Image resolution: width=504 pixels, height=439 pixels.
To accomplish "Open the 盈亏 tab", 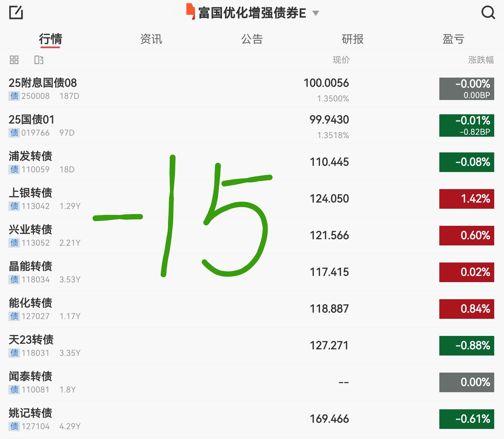I will [x=454, y=39].
